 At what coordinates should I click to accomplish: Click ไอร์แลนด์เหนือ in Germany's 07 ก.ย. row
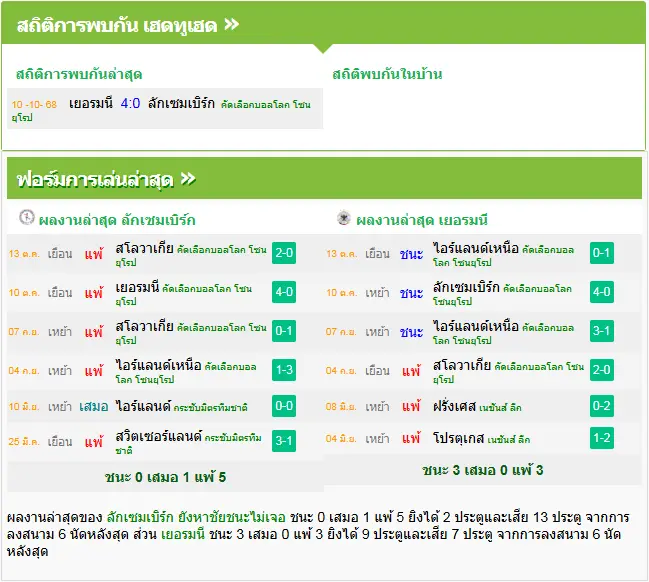coord(476,326)
